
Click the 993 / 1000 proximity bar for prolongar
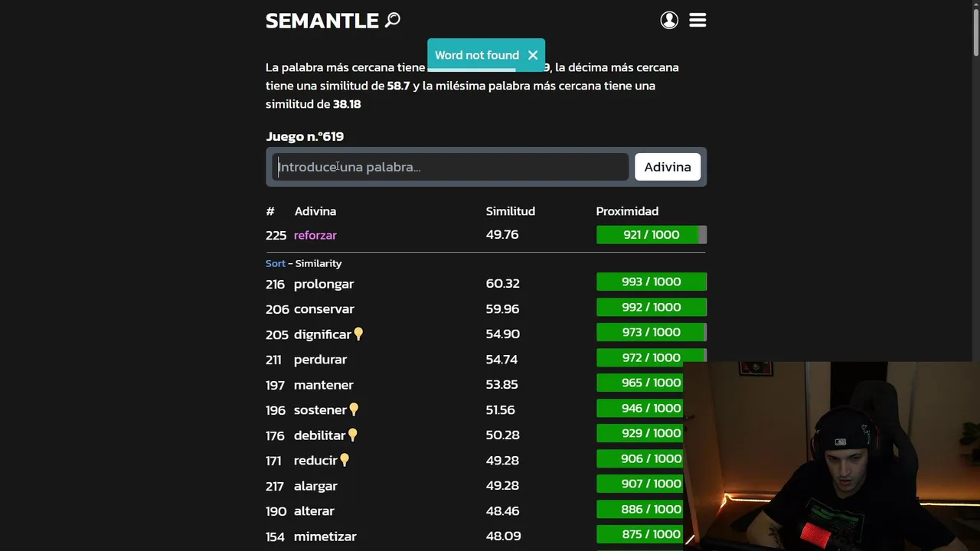point(651,282)
